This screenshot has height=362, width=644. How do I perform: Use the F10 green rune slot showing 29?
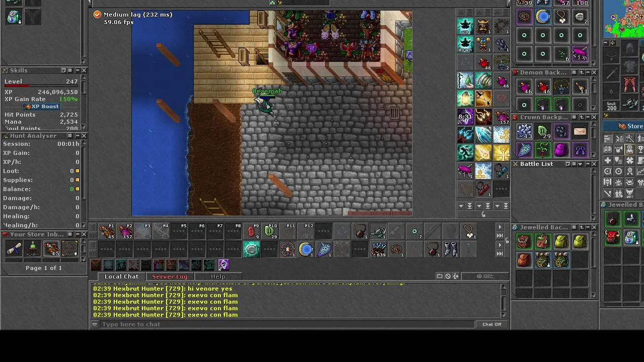tap(270, 231)
